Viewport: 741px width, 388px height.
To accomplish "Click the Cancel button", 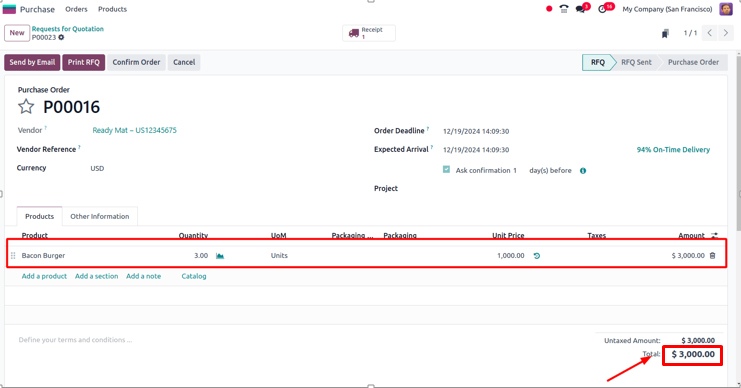I will point(184,62).
